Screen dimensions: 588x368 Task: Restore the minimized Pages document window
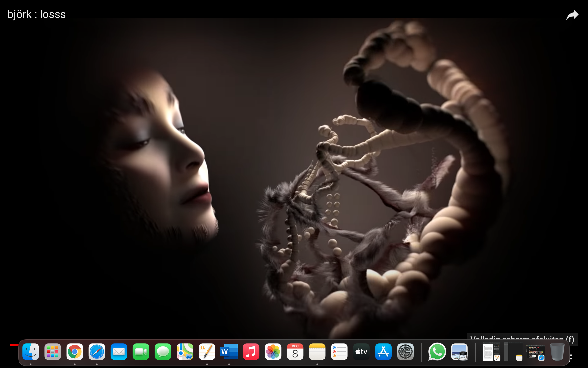[491, 352]
